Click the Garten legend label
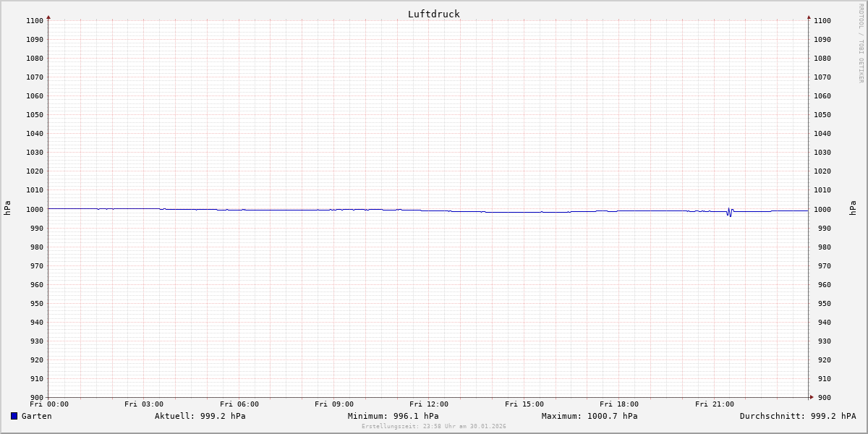The height and width of the screenshot is (434, 868). coord(36,416)
